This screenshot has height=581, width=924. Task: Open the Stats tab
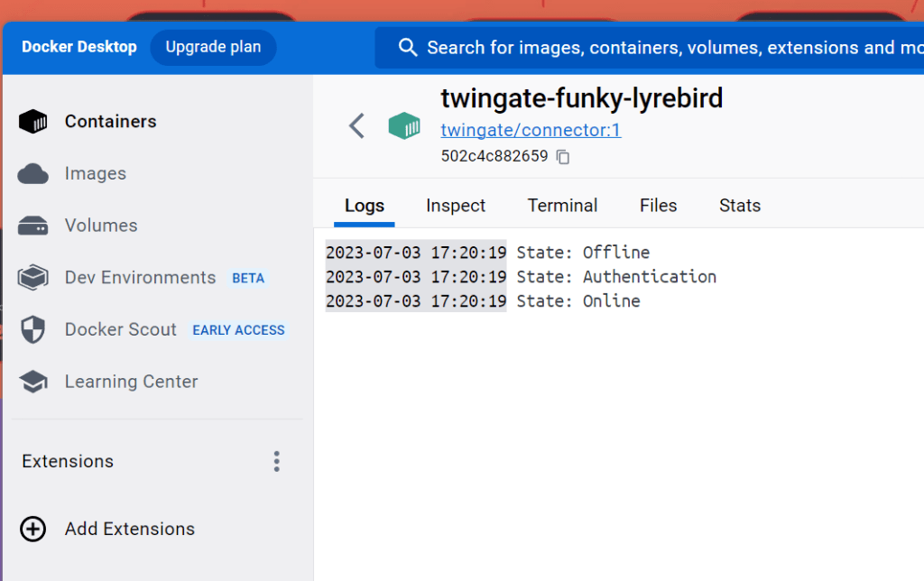point(740,206)
